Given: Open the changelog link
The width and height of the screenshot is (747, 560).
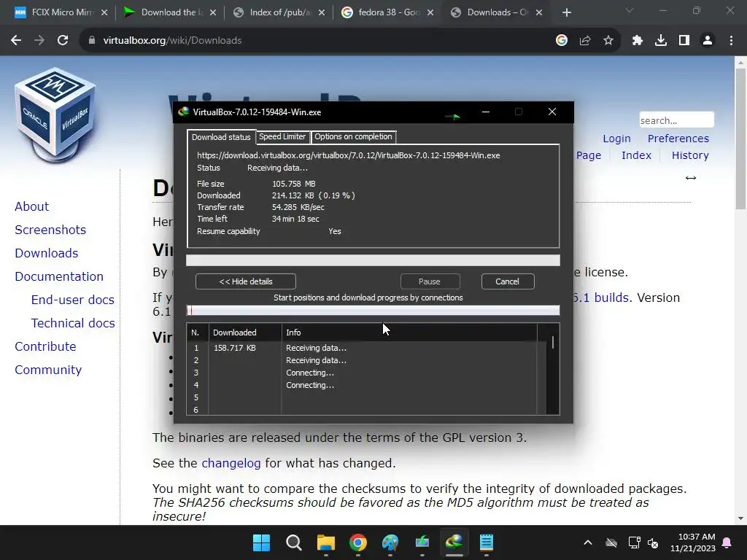Looking at the screenshot, I should [x=231, y=463].
